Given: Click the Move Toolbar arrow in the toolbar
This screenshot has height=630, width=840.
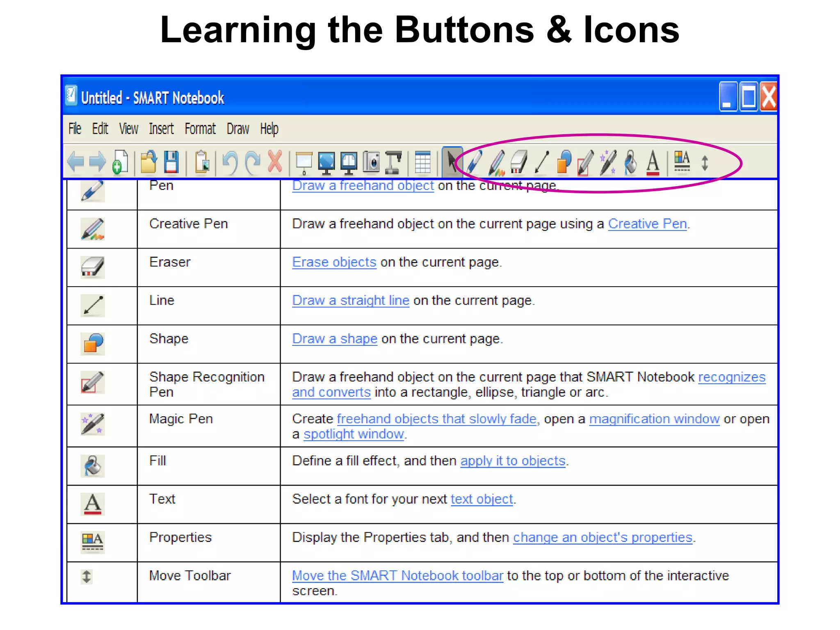Looking at the screenshot, I should pos(705,163).
